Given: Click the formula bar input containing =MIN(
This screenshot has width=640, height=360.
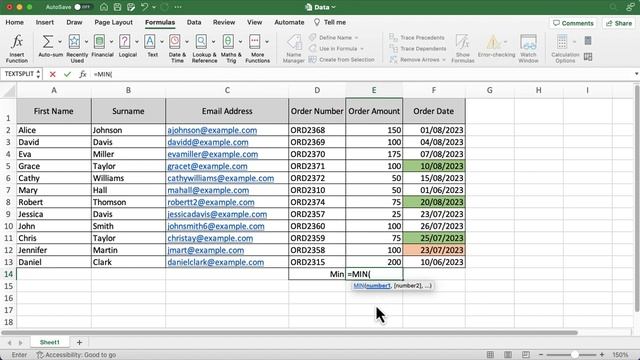Looking at the screenshot, I should point(361,74).
